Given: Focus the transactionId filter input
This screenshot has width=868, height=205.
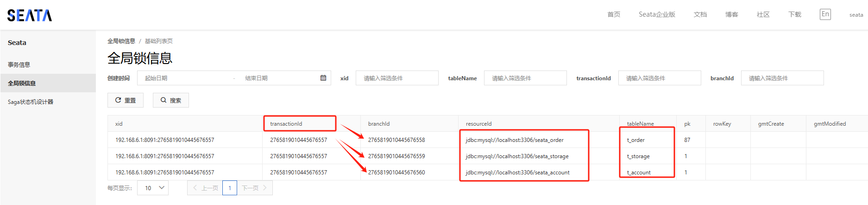Looking at the screenshot, I should coord(660,78).
